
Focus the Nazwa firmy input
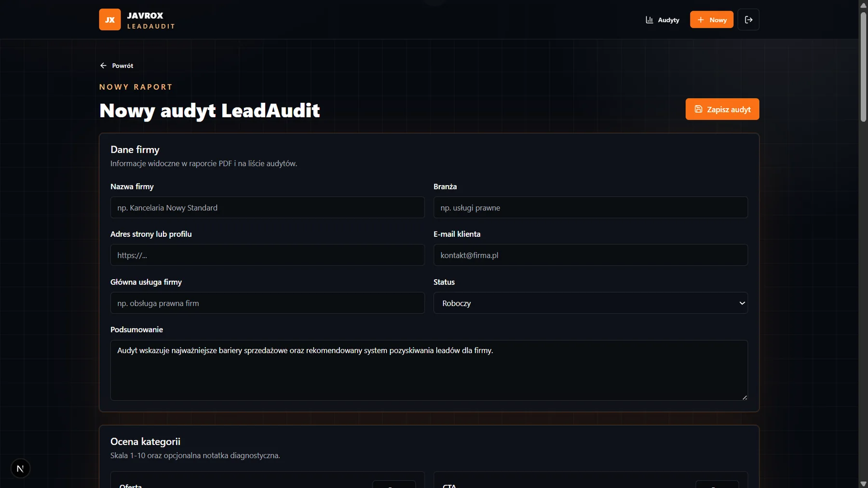267,207
